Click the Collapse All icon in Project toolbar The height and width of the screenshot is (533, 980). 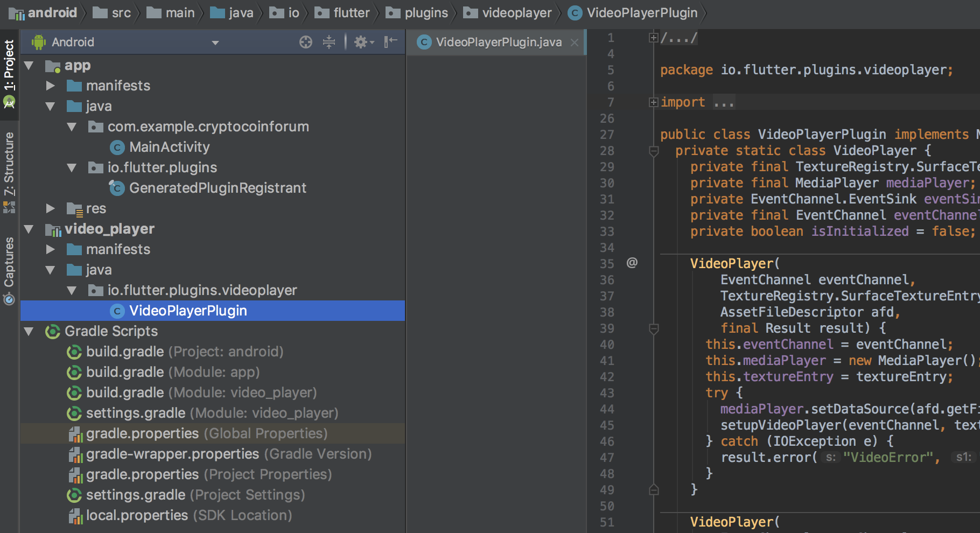(328, 42)
